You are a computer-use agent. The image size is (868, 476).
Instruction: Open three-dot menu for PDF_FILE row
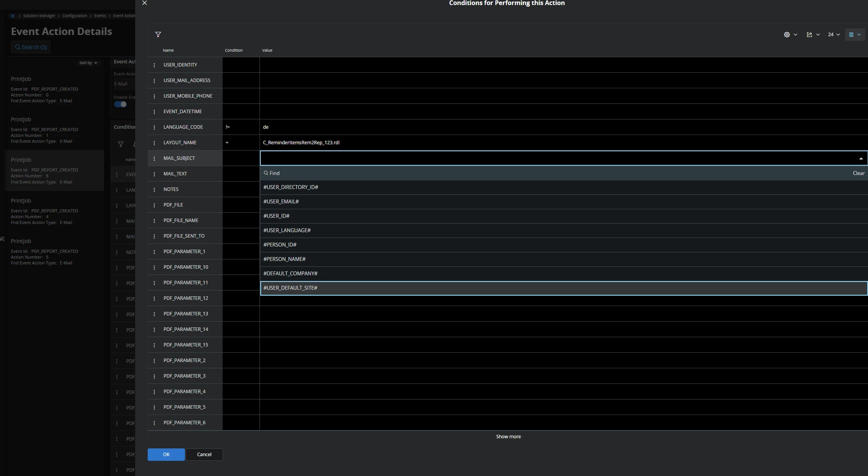[154, 205]
